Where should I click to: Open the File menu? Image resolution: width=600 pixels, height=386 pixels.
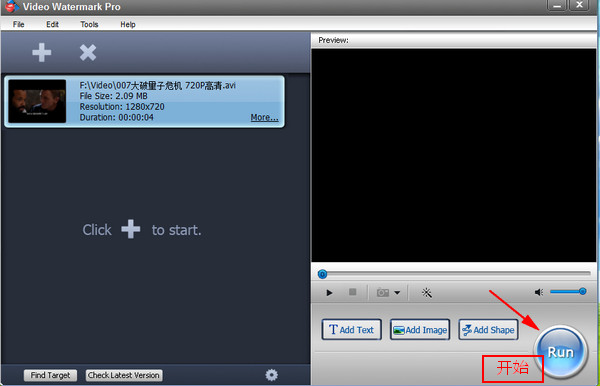pyautogui.click(x=18, y=24)
